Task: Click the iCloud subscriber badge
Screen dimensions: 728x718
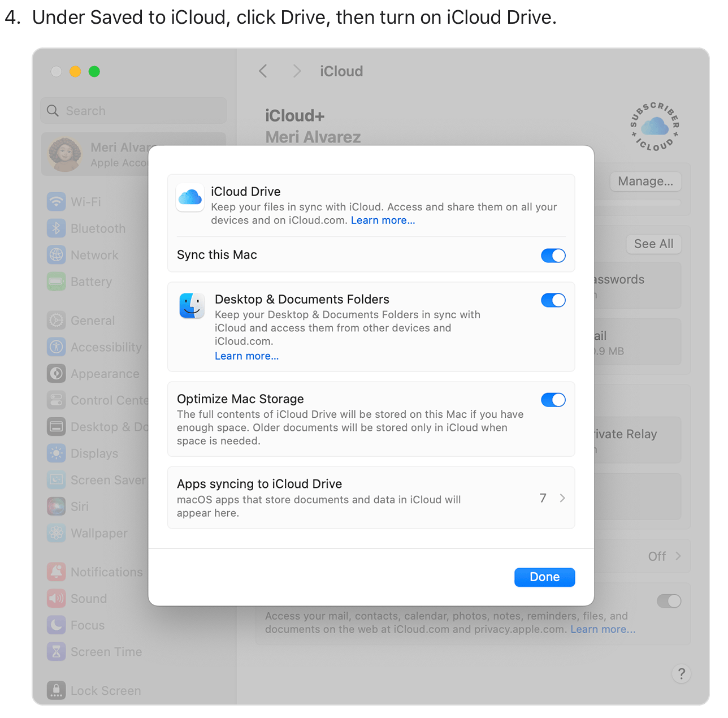Action: 655,127
